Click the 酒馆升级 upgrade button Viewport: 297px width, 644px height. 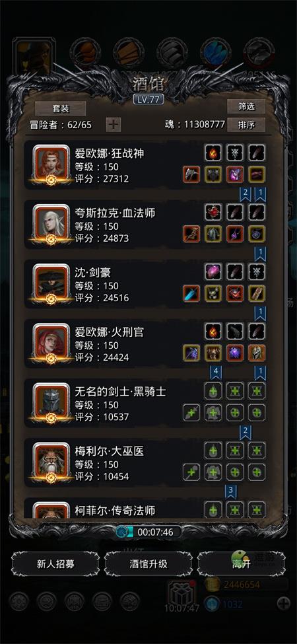(x=148, y=564)
